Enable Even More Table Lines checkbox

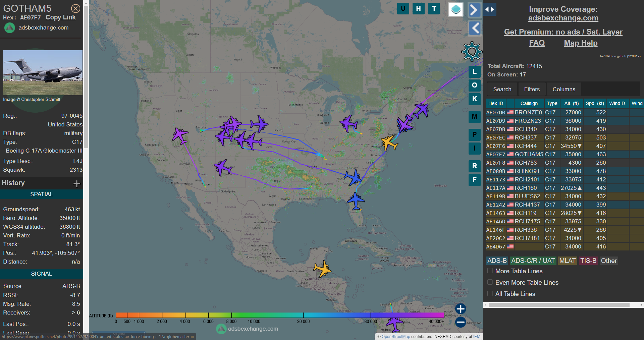[490, 282]
